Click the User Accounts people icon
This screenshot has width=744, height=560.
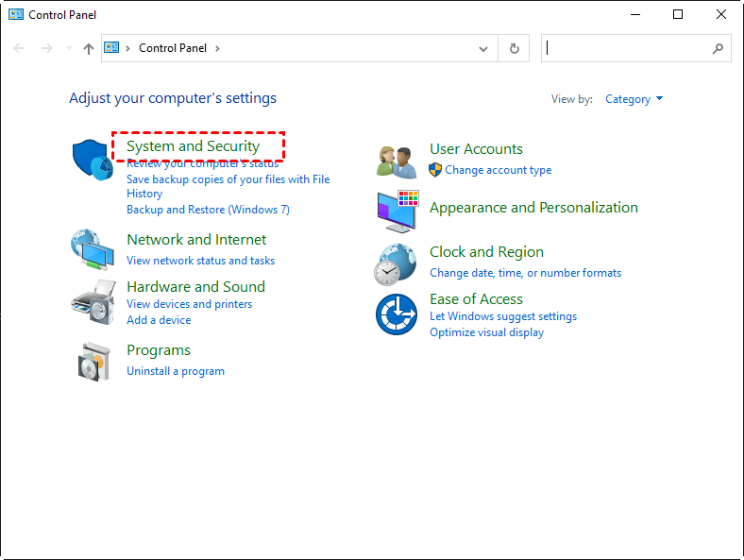397,161
